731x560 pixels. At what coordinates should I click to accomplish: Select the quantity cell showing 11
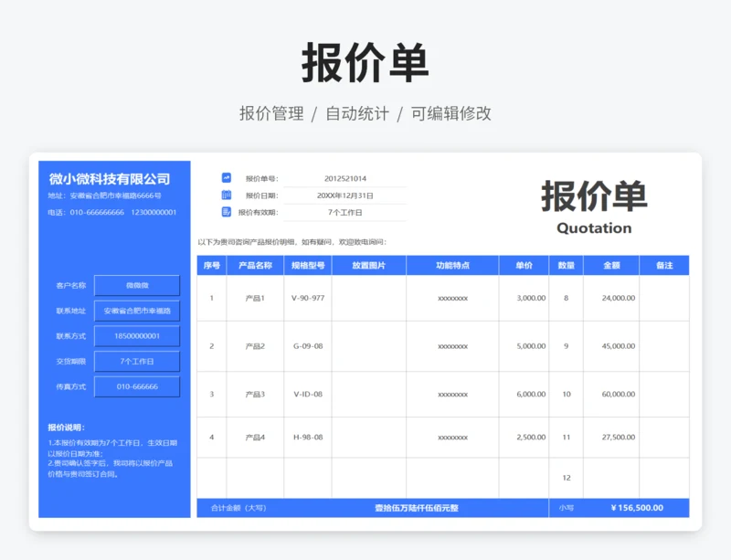[x=567, y=437]
